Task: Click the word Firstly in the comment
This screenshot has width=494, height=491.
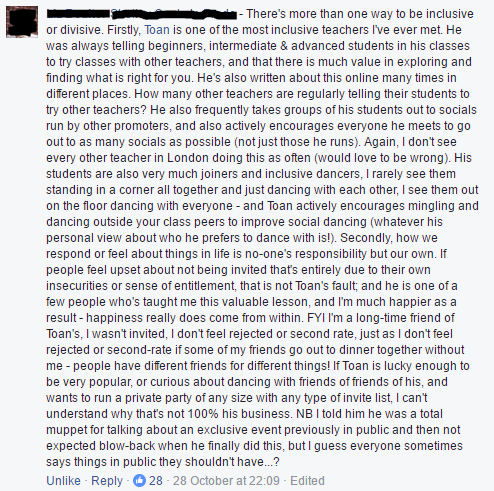Action: tap(124, 30)
